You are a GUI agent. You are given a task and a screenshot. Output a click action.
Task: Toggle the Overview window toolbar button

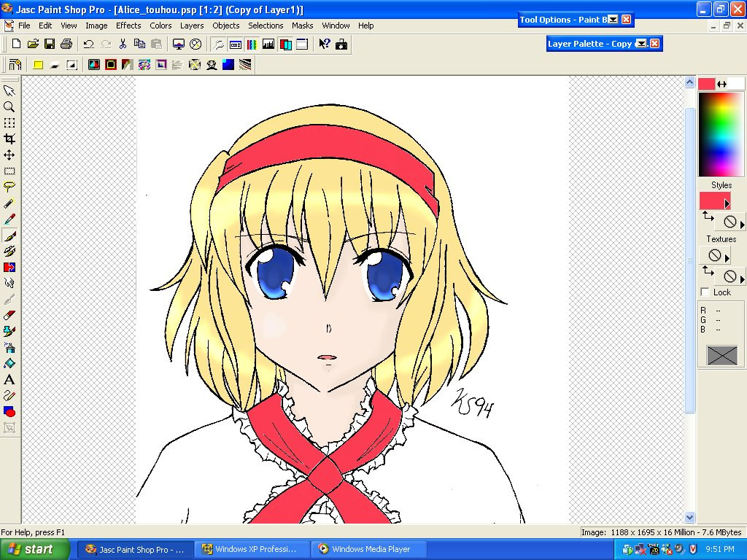[x=302, y=44]
